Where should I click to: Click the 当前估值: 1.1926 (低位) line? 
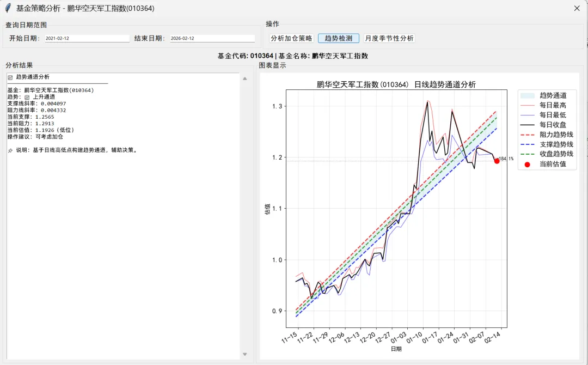[x=41, y=130]
